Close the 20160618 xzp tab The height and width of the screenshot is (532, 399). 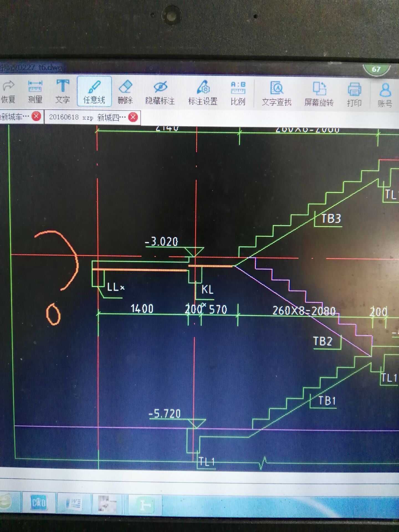pyautogui.click(x=133, y=117)
